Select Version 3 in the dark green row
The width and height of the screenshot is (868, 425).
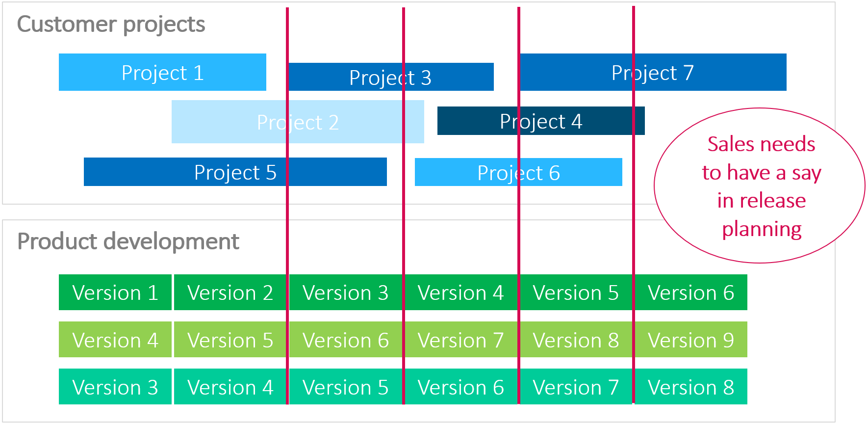click(345, 292)
